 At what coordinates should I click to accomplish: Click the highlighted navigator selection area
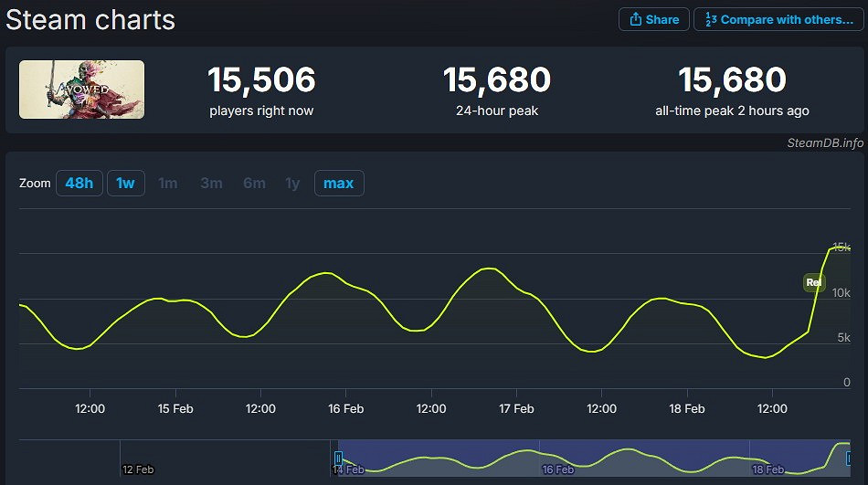[594, 457]
